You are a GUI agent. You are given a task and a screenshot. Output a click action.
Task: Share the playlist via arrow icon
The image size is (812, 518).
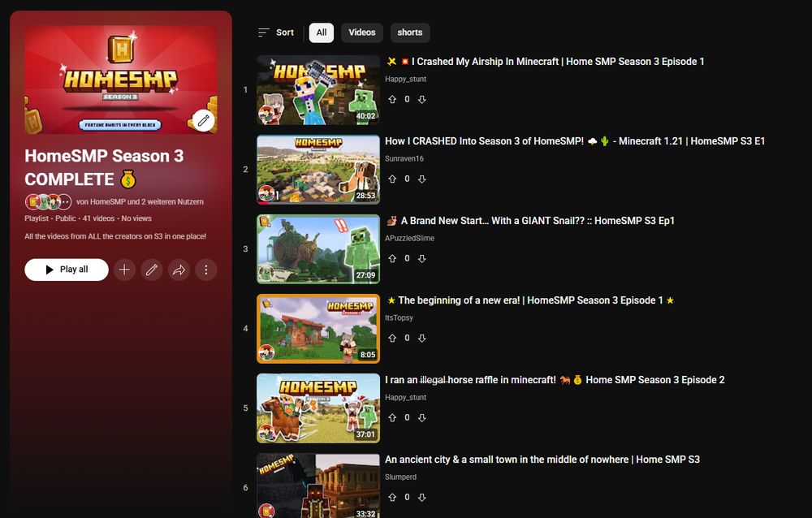click(x=179, y=270)
